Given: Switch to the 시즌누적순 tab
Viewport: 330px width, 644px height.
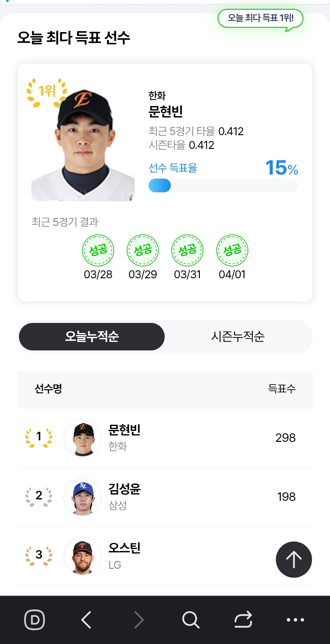Looking at the screenshot, I should [x=238, y=336].
